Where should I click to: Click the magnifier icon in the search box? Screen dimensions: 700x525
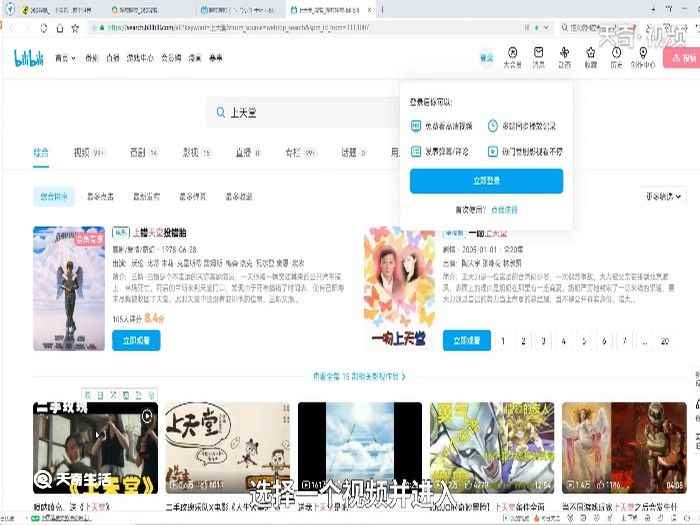(x=221, y=112)
